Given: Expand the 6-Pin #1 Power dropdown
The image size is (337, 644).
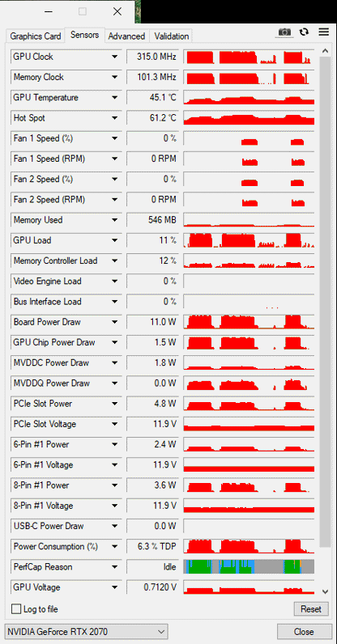Looking at the screenshot, I should (x=114, y=445).
